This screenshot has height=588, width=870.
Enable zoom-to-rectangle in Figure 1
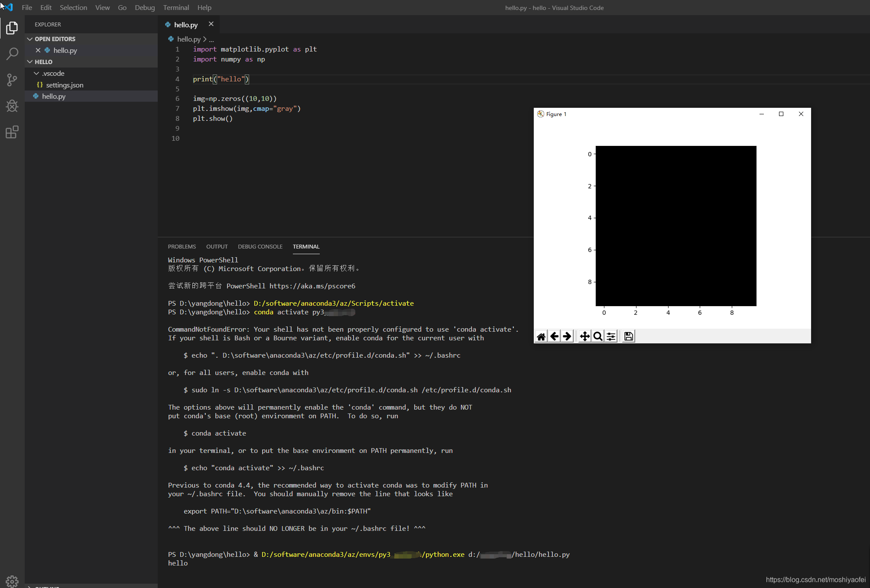pos(597,336)
